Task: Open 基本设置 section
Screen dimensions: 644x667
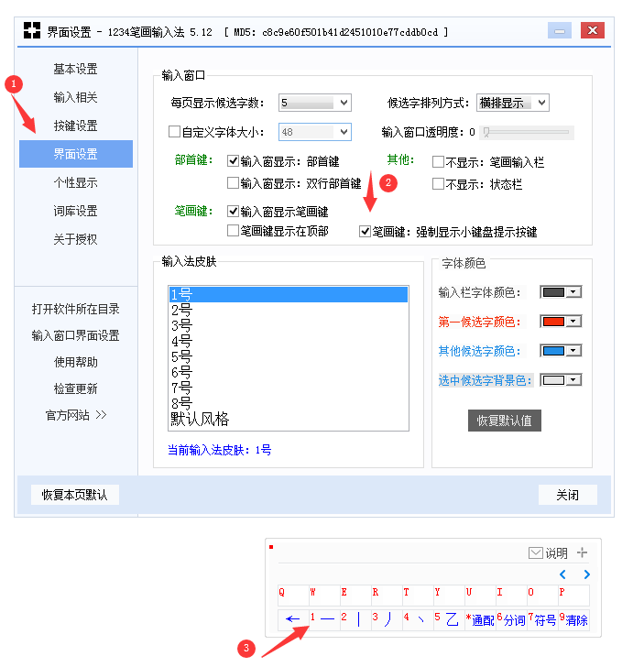Action: pos(75,69)
